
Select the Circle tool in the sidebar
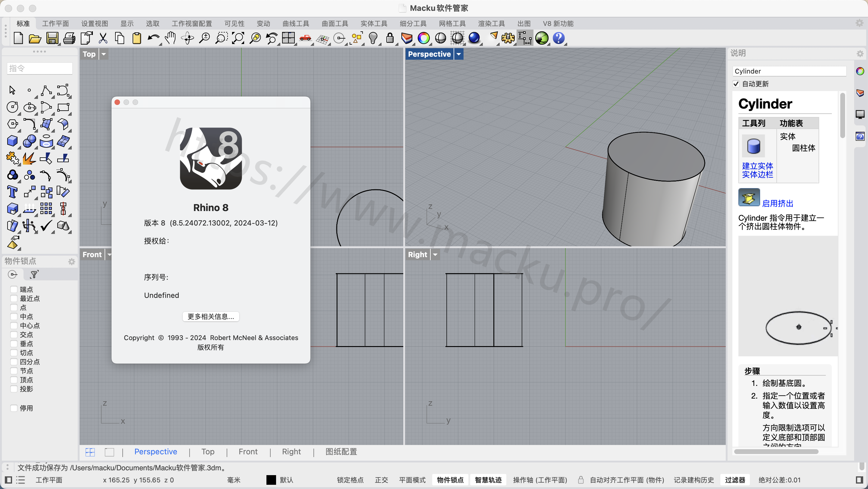tap(12, 107)
